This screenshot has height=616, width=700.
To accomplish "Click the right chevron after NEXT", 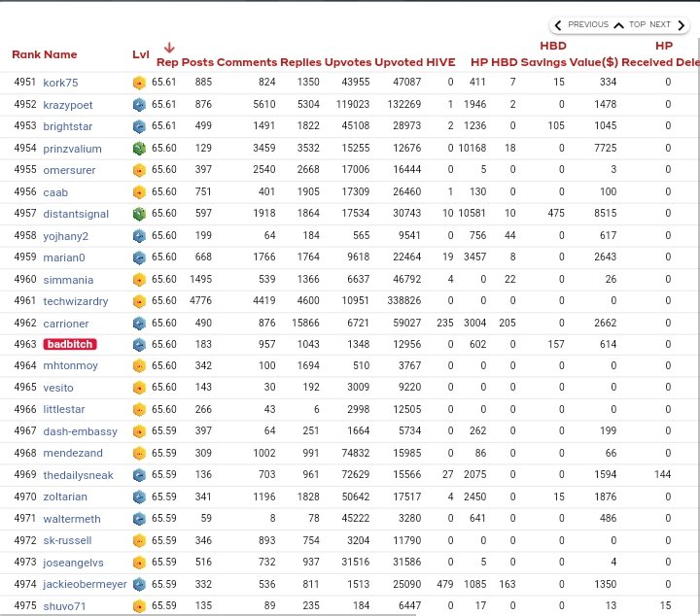I will click(x=681, y=25).
